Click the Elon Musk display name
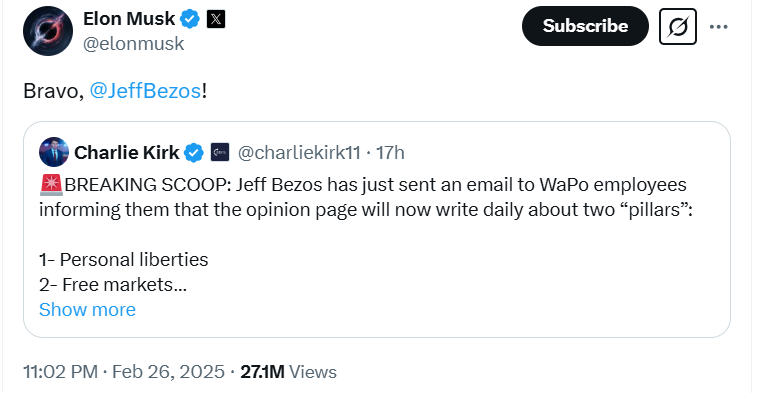Viewport: 776px width, 393px height. [x=129, y=19]
